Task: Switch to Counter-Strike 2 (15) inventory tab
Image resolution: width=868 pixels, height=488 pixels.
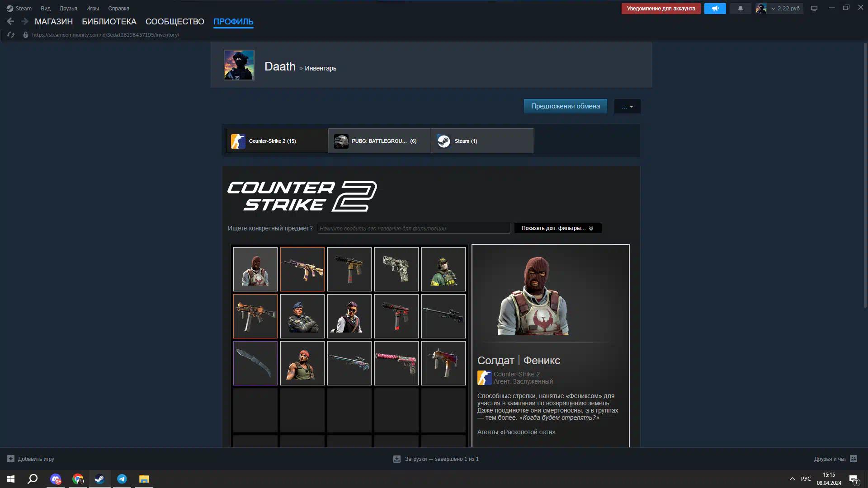Action: pos(277,141)
